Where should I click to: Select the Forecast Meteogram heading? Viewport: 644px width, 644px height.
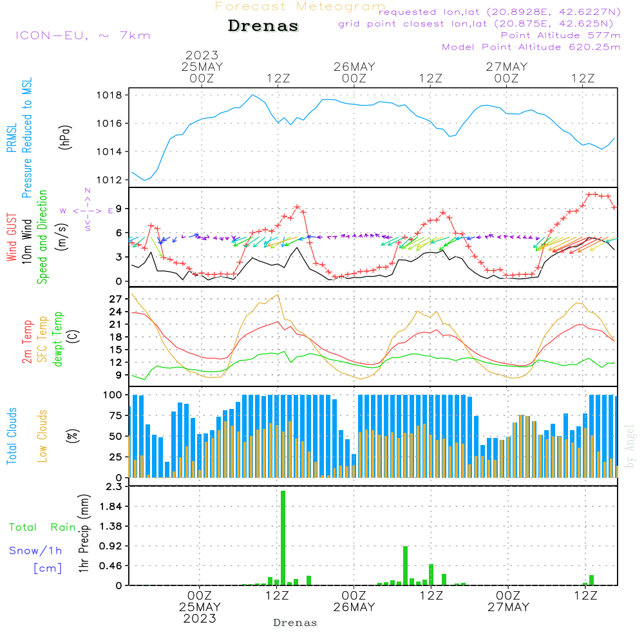(300, 6)
